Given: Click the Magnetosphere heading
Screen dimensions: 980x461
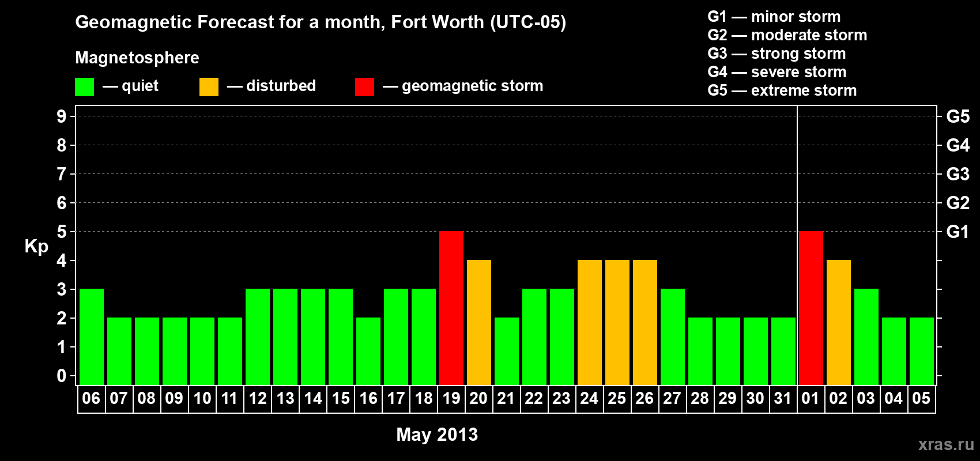Looking at the screenshot, I should coord(137,58).
